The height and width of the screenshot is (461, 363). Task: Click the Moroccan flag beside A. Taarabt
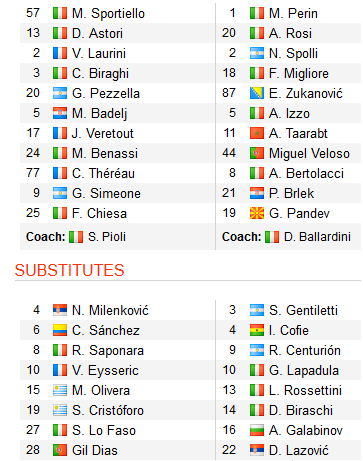[257, 133]
